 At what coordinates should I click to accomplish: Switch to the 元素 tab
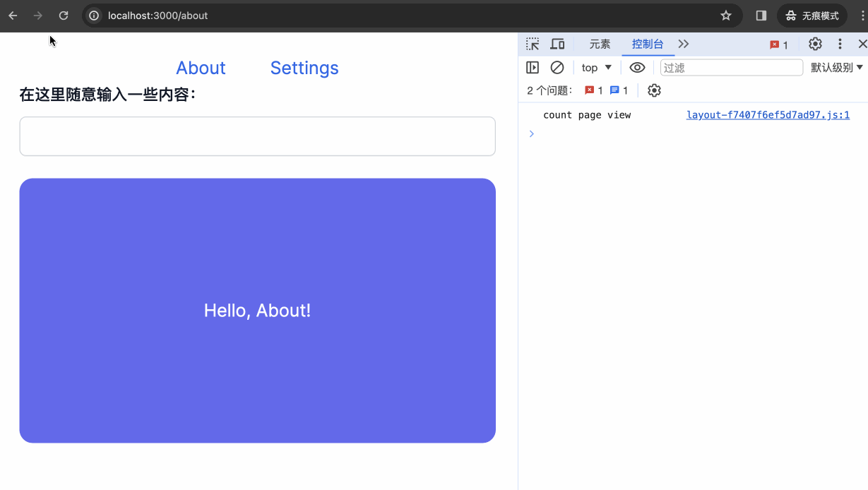pos(599,44)
